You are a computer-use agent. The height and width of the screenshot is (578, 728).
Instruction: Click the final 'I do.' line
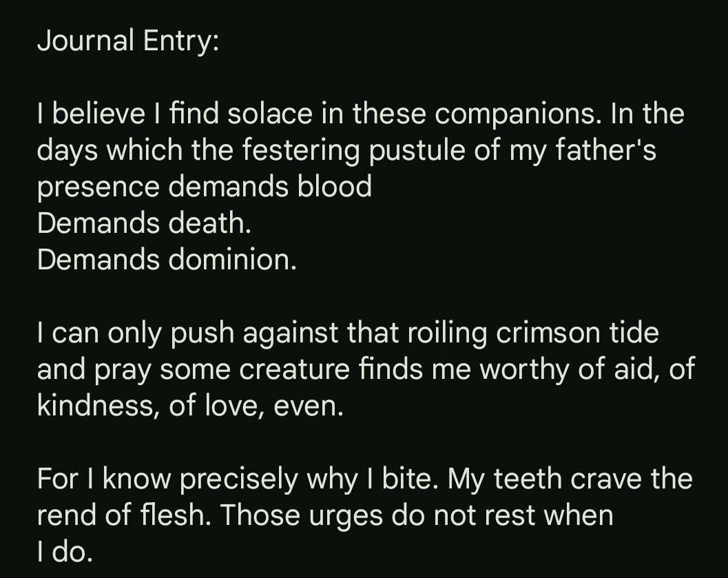64,552
